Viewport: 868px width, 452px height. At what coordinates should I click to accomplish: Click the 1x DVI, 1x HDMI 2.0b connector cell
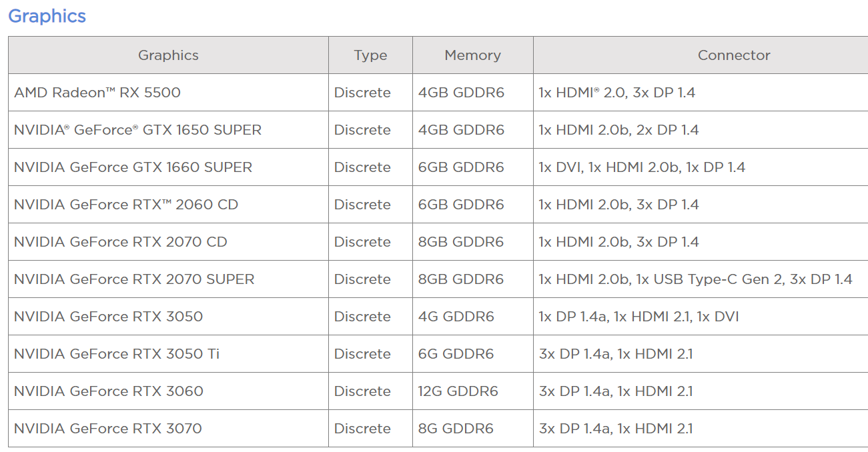pyautogui.click(x=642, y=167)
